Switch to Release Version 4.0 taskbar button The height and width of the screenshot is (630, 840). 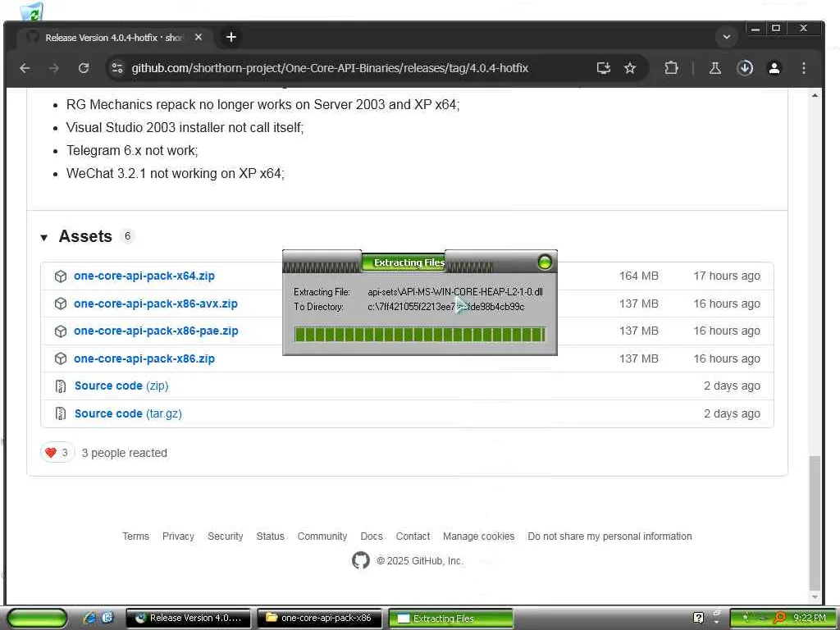tap(188, 618)
